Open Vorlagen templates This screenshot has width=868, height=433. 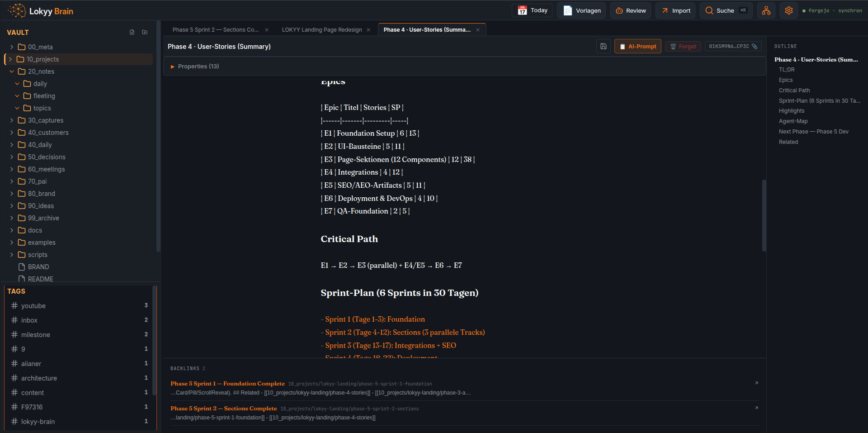pos(581,10)
